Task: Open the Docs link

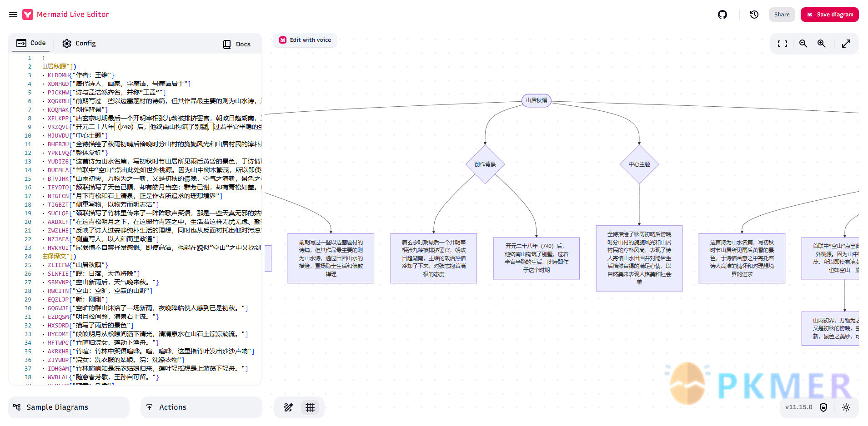Action: pos(237,44)
